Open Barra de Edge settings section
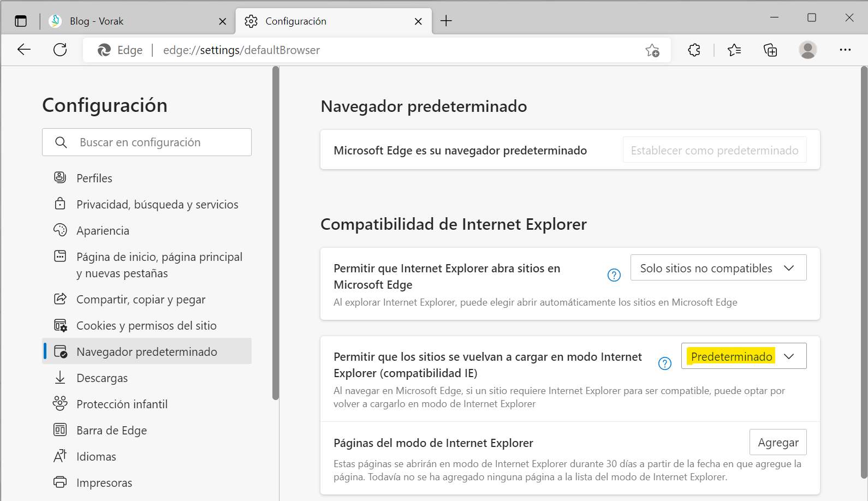The width and height of the screenshot is (868, 501). click(x=147, y=431)
